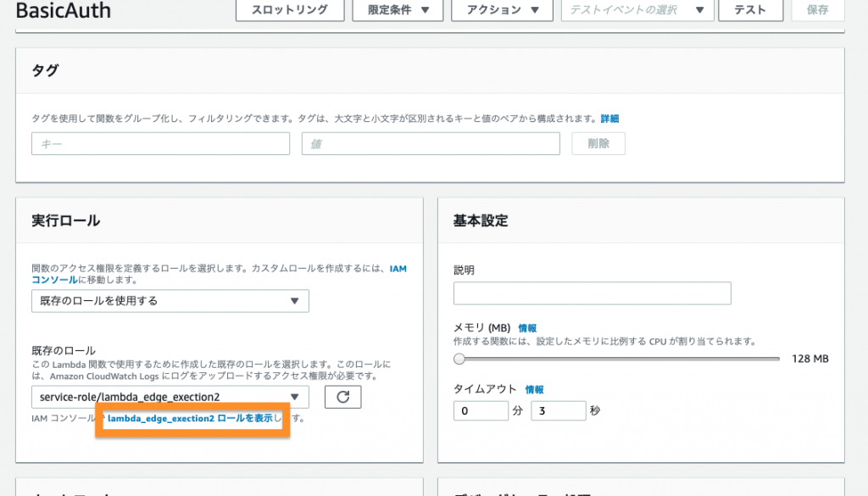Focus the tag キー input field

pos(160,144)
